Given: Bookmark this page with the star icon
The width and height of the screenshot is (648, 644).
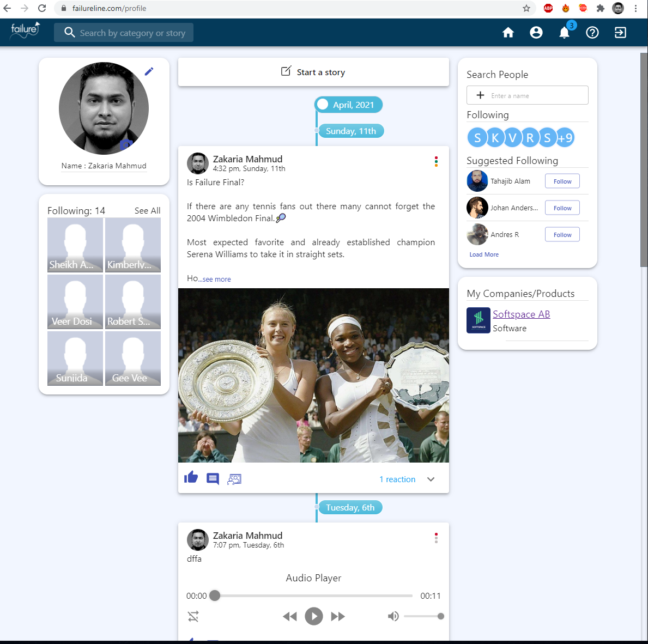Looking at the screenshot, I should tap(526, 8).
